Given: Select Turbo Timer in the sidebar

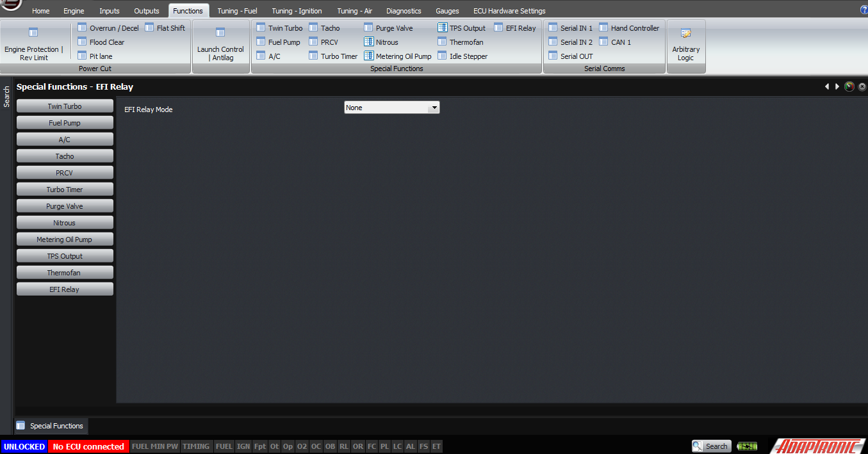Looking at the screenshot, I should (x=65, y=190).
